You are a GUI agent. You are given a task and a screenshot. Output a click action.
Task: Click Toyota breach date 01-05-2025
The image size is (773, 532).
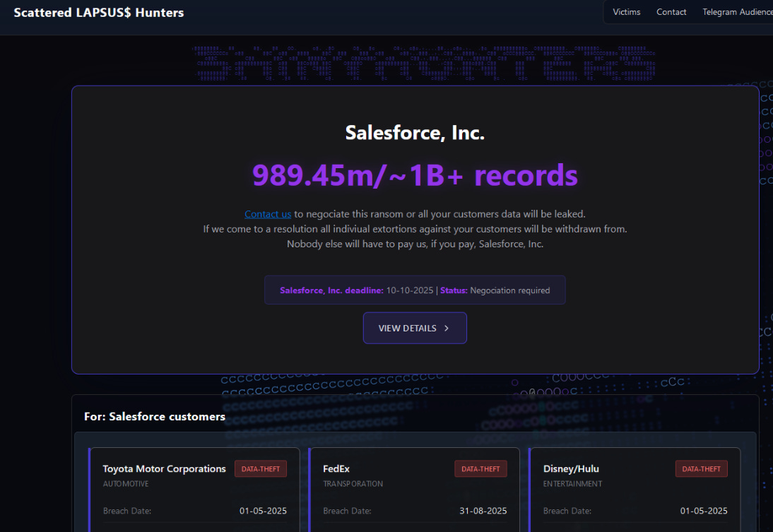tap(263, 511)
